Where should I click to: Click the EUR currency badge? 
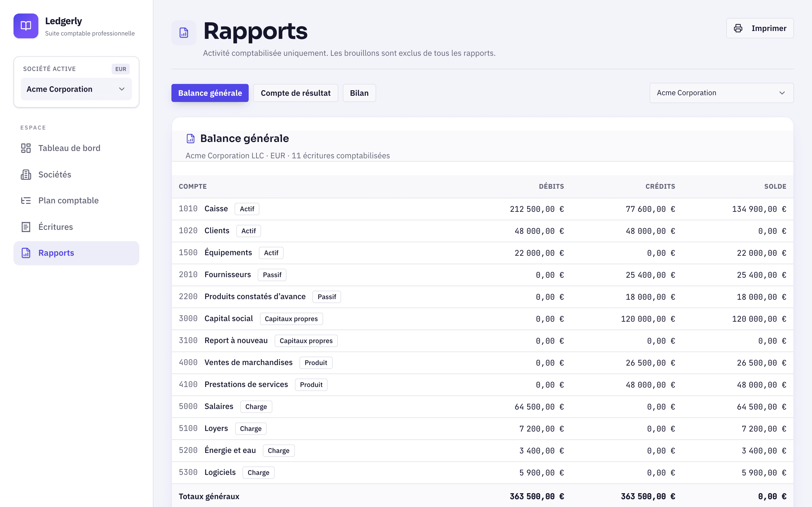point(121,69)
